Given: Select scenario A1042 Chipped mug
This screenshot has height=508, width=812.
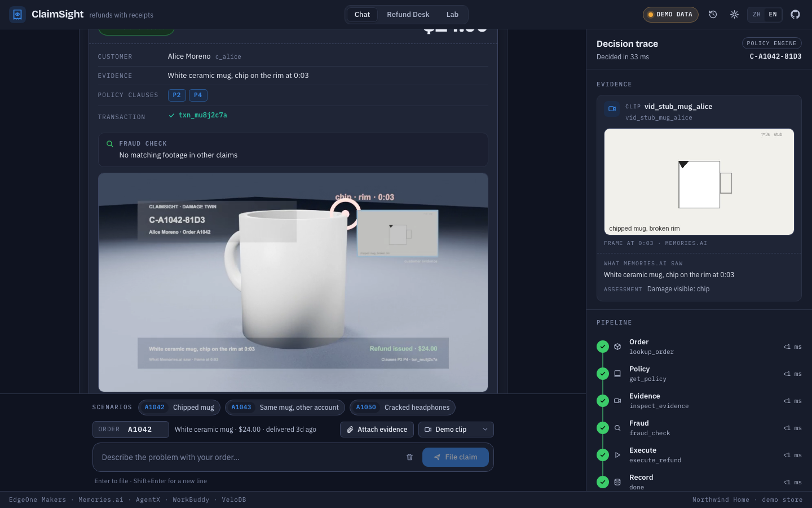Looking at the screenshot, I should coord(179,408).
